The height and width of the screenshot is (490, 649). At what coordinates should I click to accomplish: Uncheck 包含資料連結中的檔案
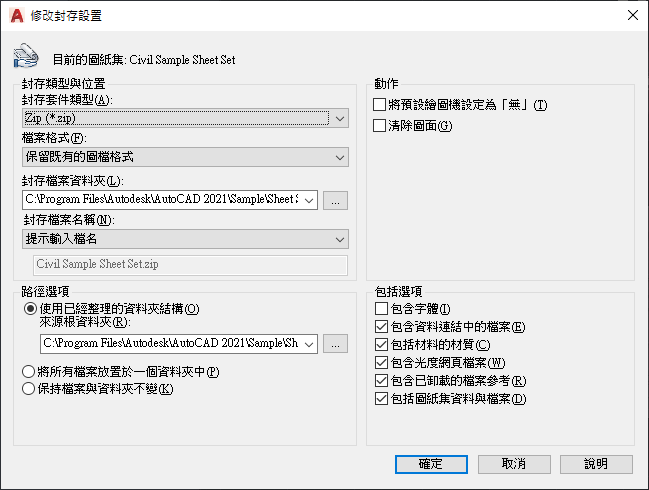381,327
